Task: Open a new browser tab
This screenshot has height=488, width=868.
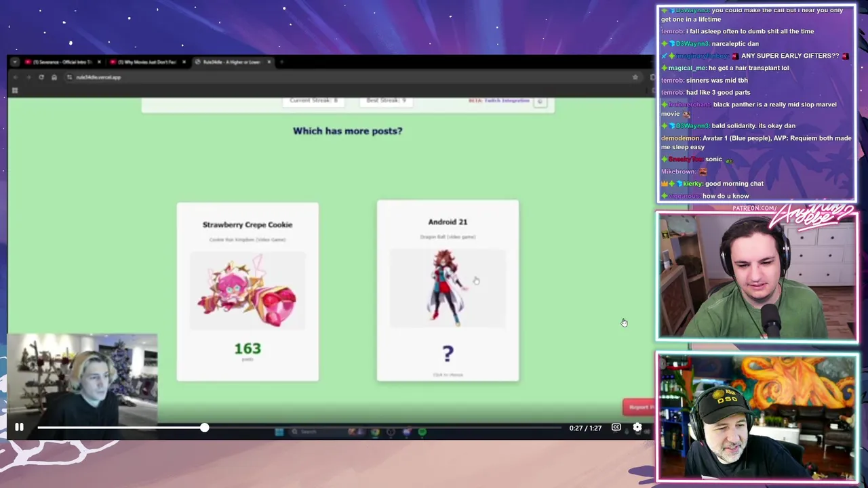Action: [282, 62]
